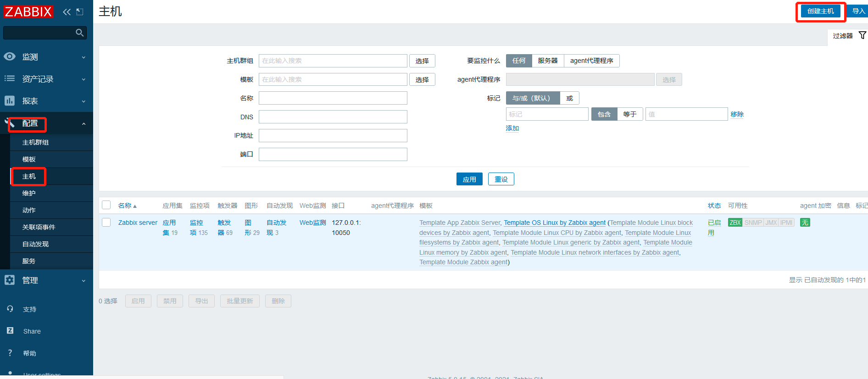Click the ZABBIX logo
This screenshot has width=868, height=379.
tap(28, 11)
